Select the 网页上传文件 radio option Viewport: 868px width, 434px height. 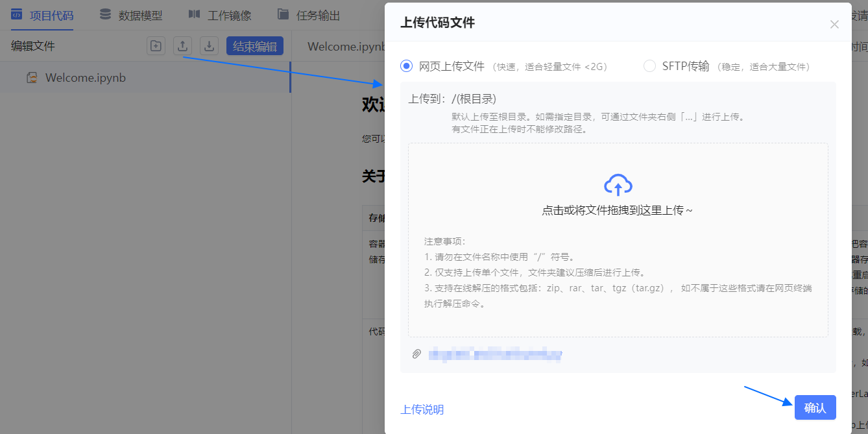[407, 66]
